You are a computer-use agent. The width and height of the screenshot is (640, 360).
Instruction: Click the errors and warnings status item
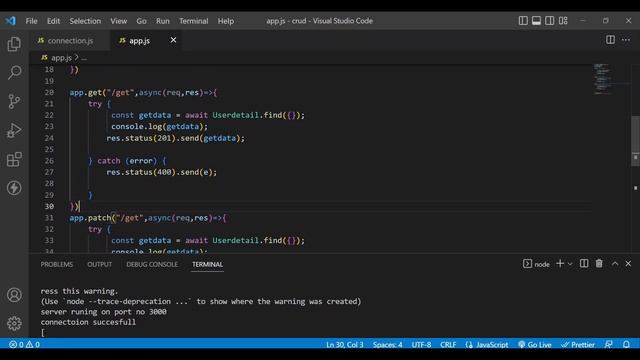24,344
